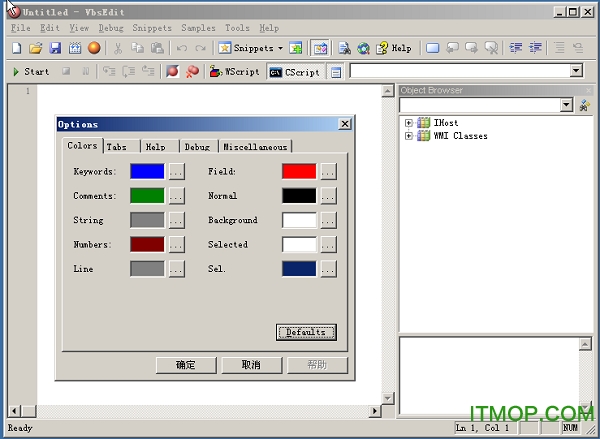Click the Paste clipboard icon
Screen dimensions: 600x439
(157, 48)
